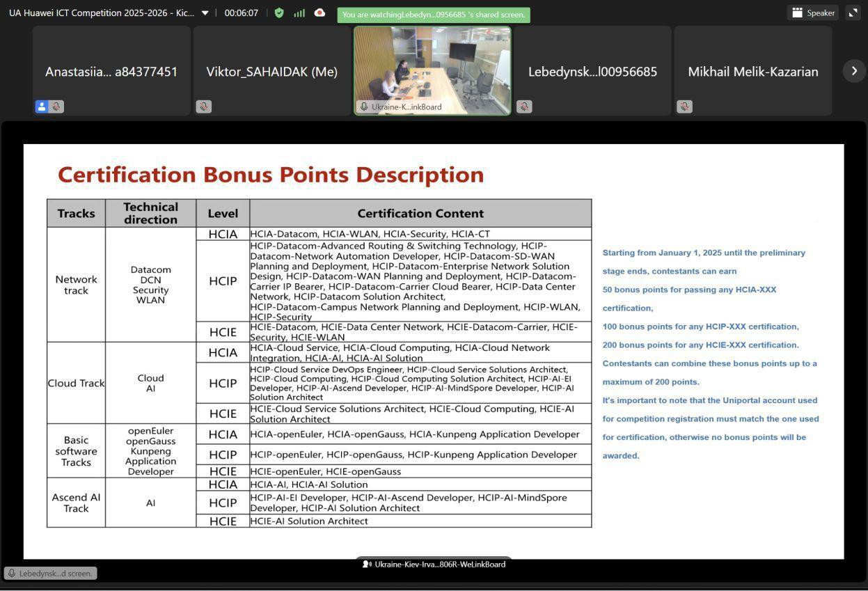Screen dimensions: 868x591
Task: Click the mic icon on the video tile label
Action: (364, 107)
